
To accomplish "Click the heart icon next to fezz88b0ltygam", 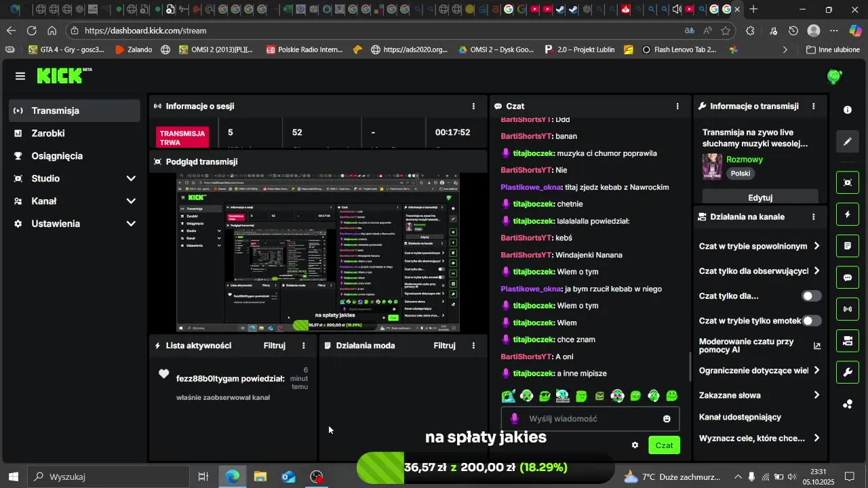I will (164, 374).
